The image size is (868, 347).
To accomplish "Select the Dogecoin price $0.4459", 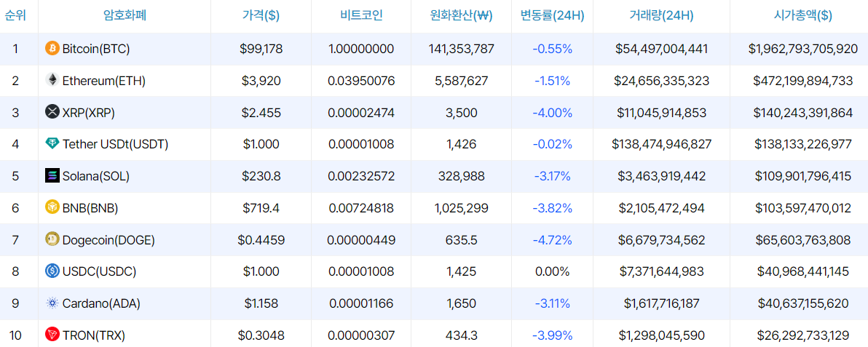I will point(261,240).
